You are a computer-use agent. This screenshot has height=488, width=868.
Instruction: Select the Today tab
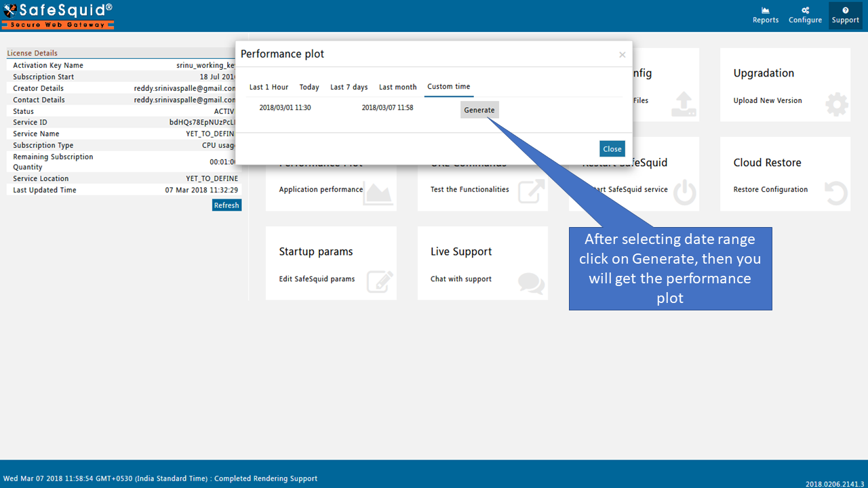tap(309, 87)
